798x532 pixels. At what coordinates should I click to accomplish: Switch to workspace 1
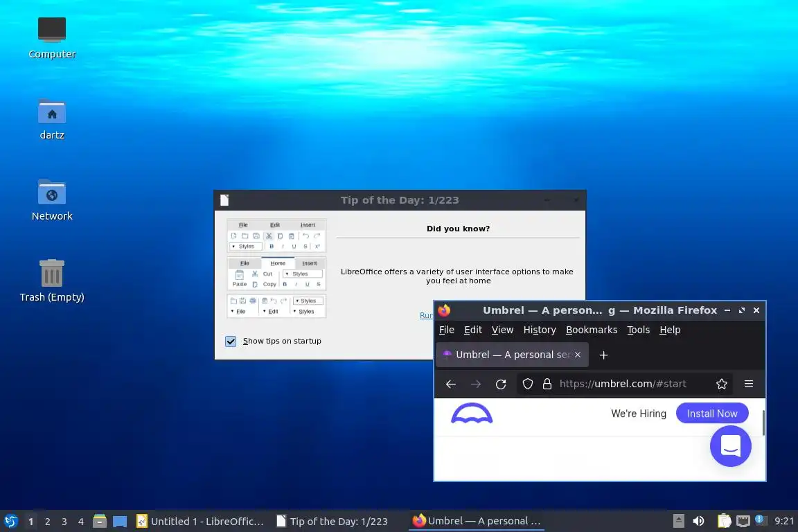30,522
